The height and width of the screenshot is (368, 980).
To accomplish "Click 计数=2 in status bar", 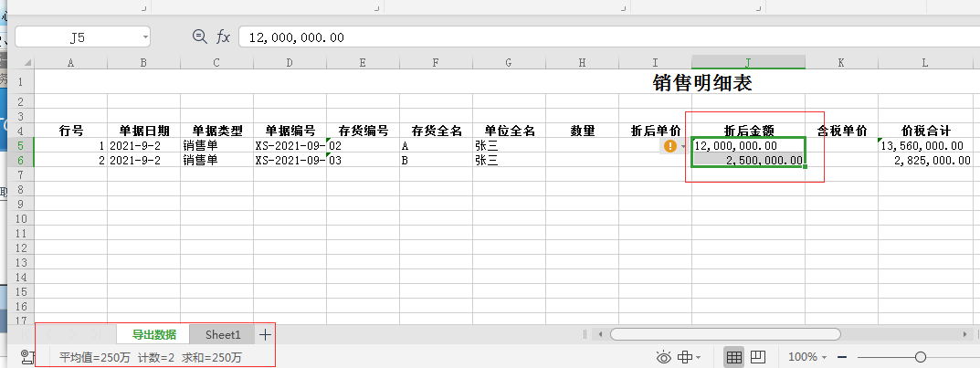I will (x=156, y=358).
